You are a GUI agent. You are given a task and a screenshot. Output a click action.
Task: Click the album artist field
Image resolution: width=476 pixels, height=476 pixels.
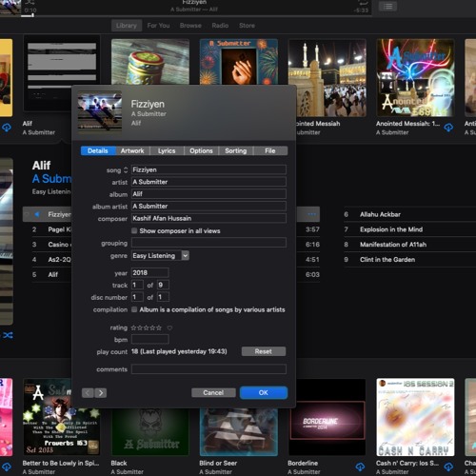point(208,207)
